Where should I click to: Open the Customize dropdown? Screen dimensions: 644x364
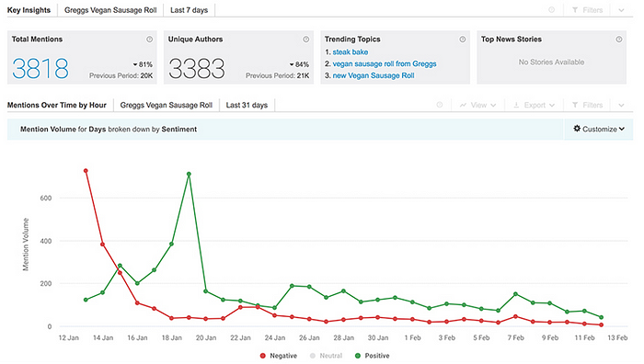tap(599, 129)
